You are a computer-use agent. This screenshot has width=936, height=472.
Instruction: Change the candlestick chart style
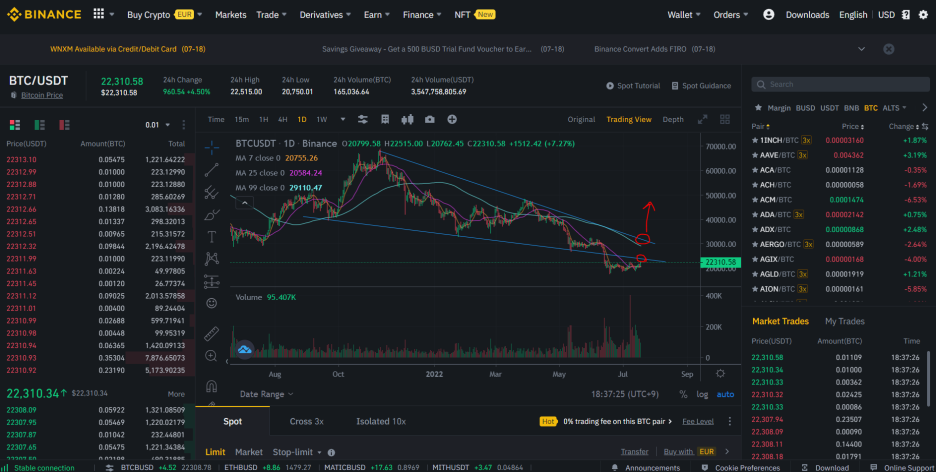pyautogui.click(x=408, y=119)
